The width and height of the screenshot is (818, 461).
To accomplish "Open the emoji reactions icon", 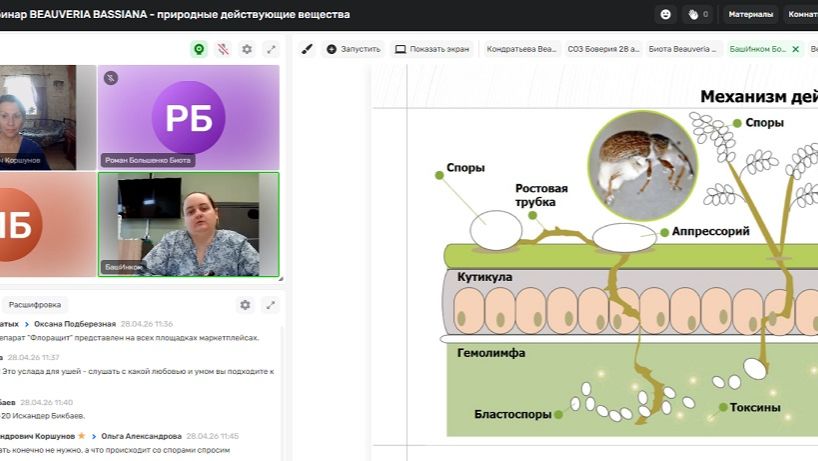I will coord(665,15).
